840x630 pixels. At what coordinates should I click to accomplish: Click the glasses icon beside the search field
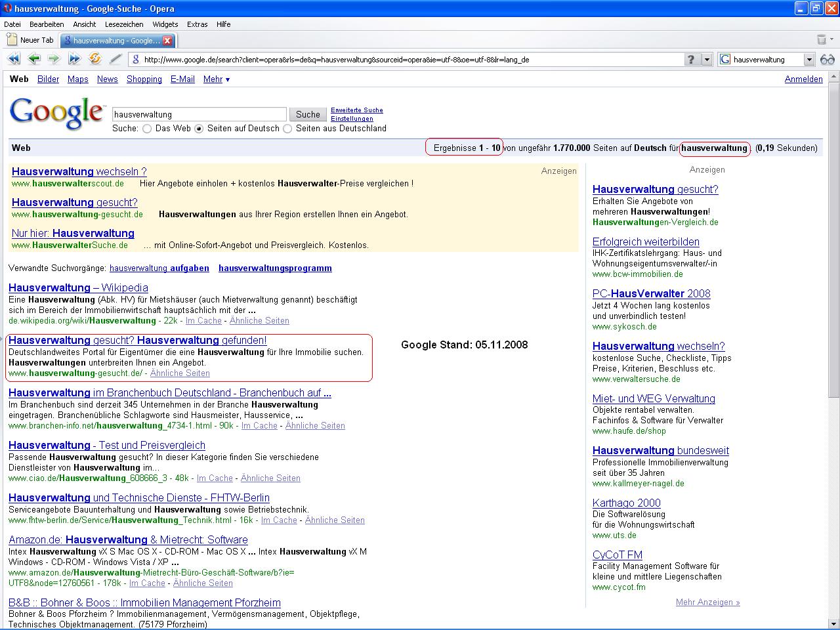(x=827, y=60)
